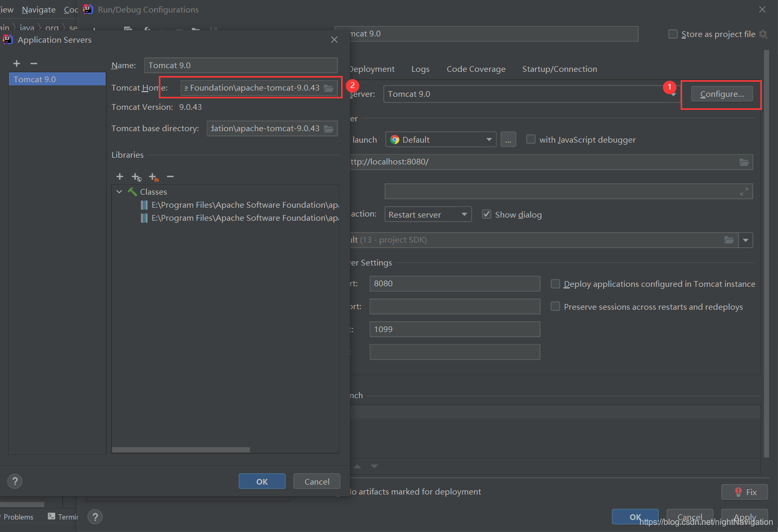
Task: Click gear icon next to Store as project file
Action: 763,34
